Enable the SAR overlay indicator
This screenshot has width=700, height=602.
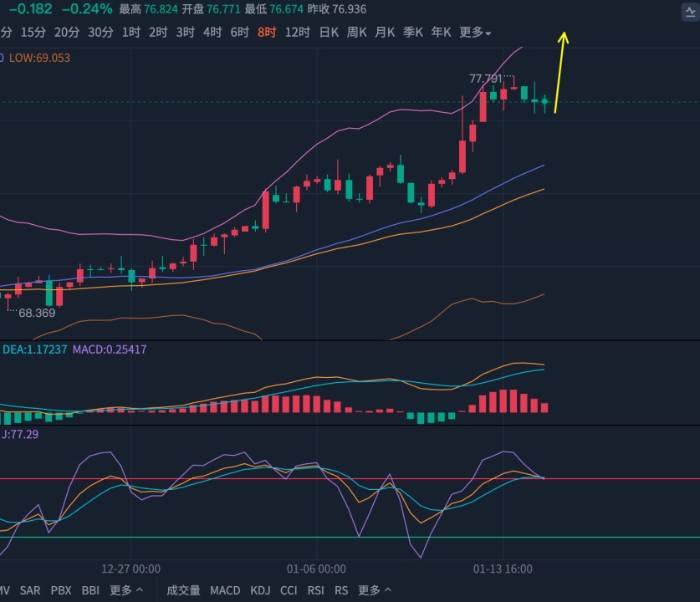(x=30, y=590)
